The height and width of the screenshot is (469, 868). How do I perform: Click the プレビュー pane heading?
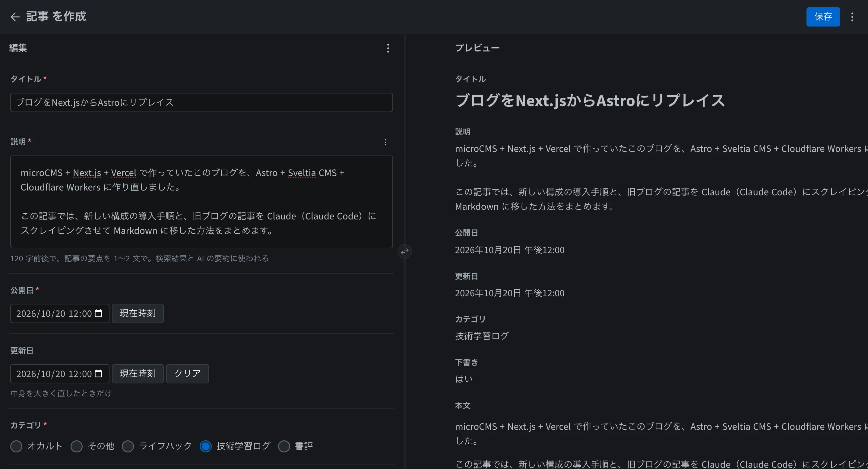[477, 48]
